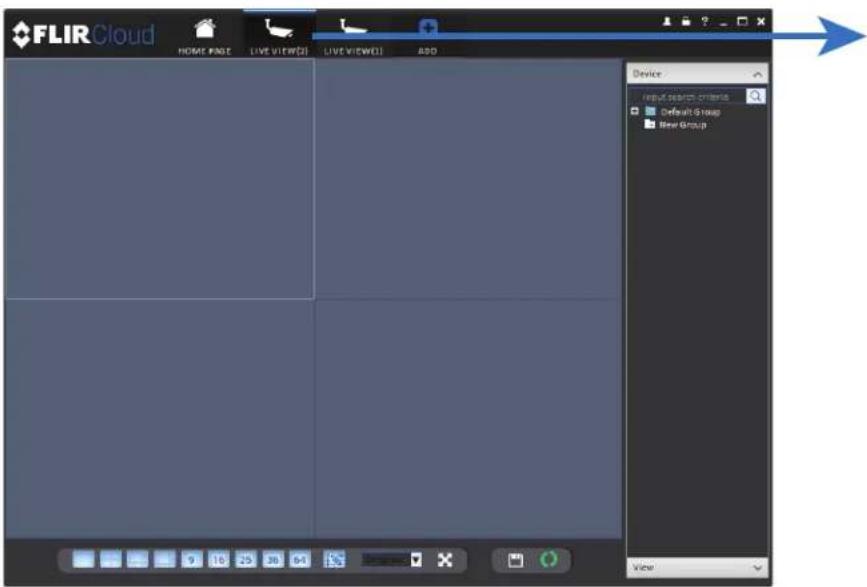Save the current view with floppy icon
867x587 pixels.
click(x=515, y=560)
